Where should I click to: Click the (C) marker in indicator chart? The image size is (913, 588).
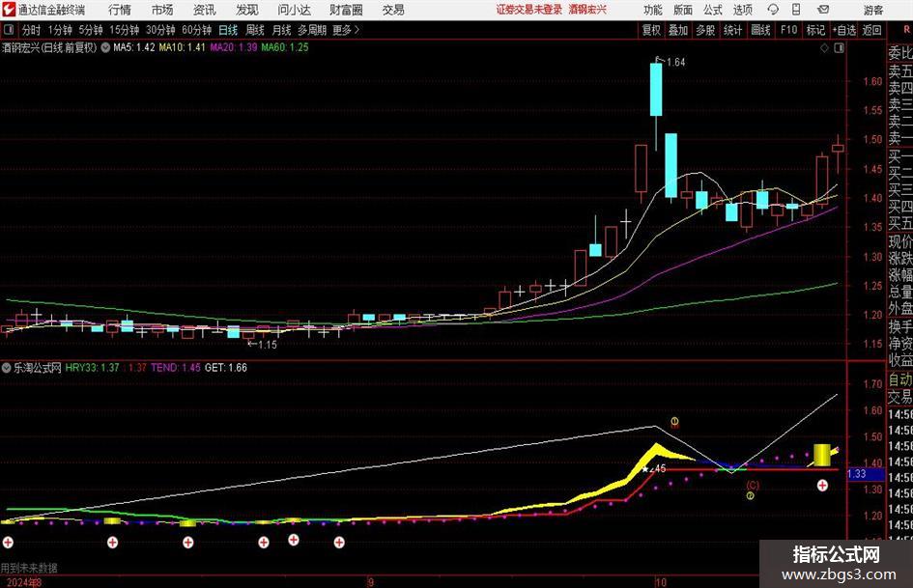click(753, 485)
